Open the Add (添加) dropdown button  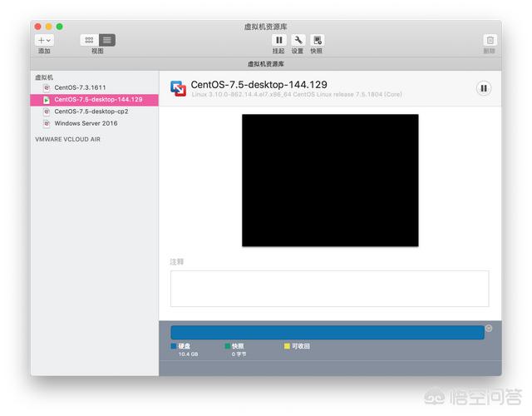(x=44, y=40)
